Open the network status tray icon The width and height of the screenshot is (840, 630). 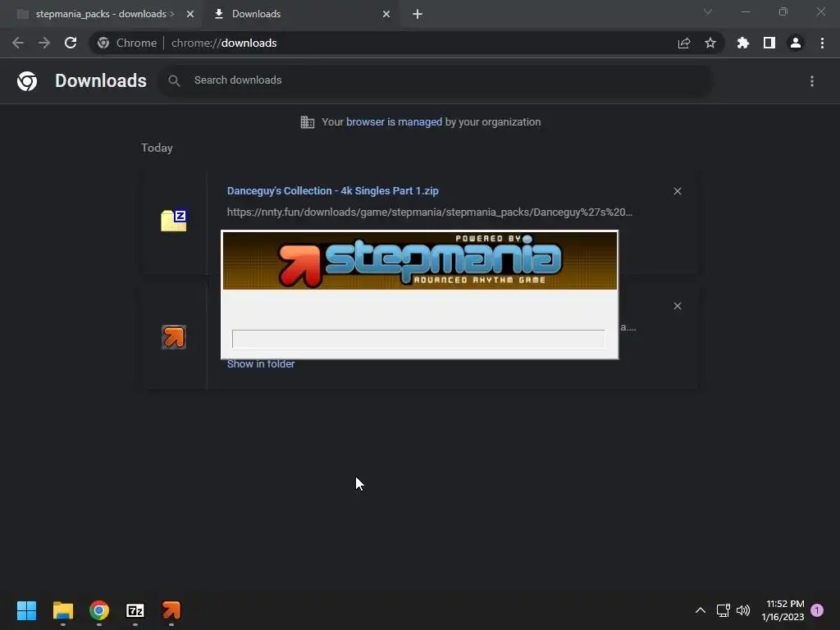pos(724,610)
